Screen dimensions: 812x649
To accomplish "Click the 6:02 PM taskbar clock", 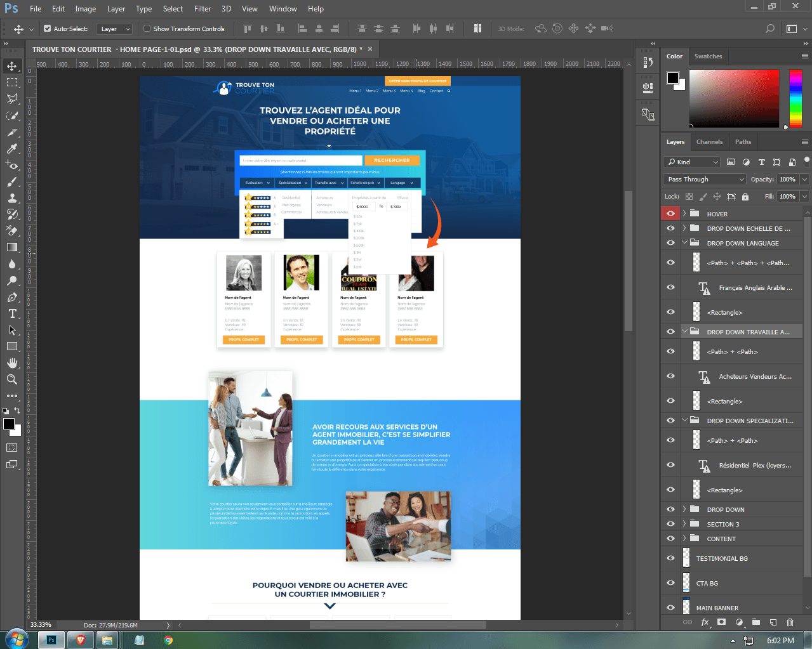I will [780, 641].
